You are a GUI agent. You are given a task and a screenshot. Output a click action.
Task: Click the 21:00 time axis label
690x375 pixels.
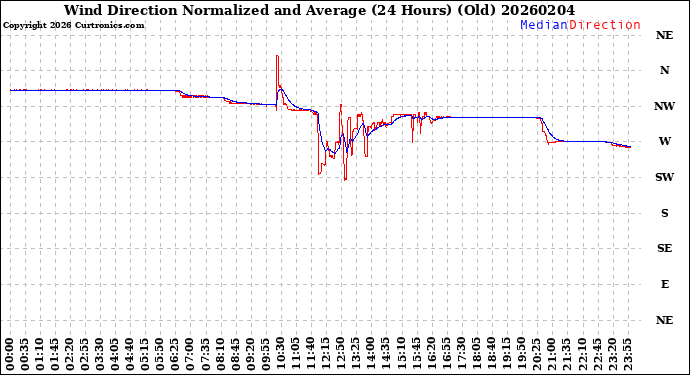(552, 354)
